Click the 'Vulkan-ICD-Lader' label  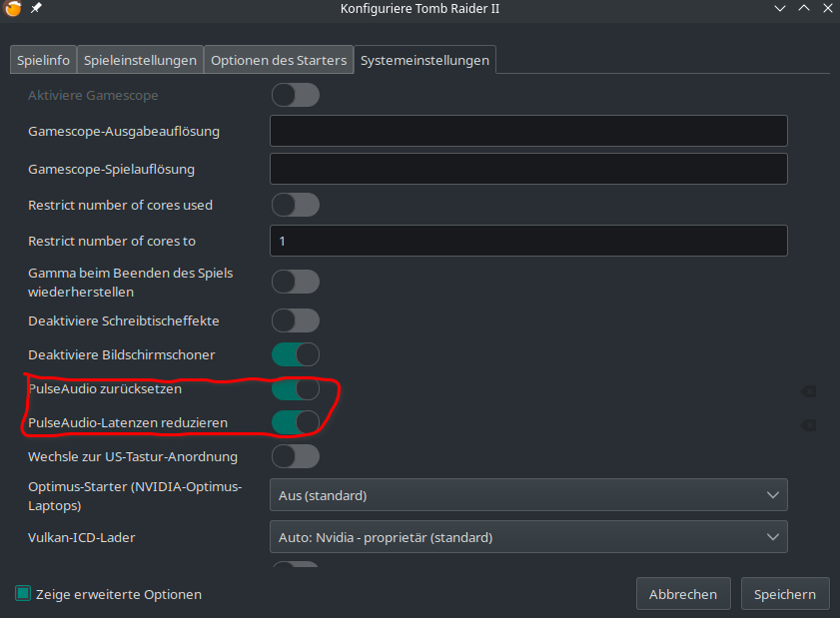click(x=82, y=537)
